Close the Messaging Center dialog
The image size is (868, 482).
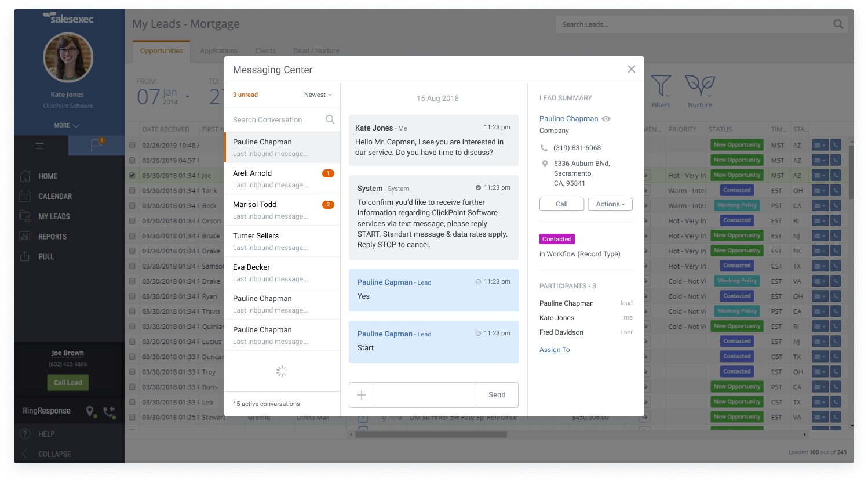click(632, 69)
